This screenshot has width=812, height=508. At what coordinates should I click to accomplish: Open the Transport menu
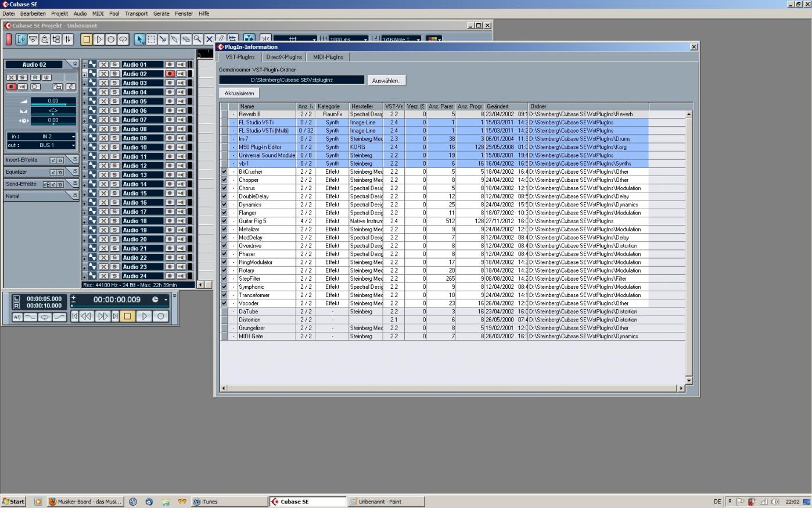[136, 13]
